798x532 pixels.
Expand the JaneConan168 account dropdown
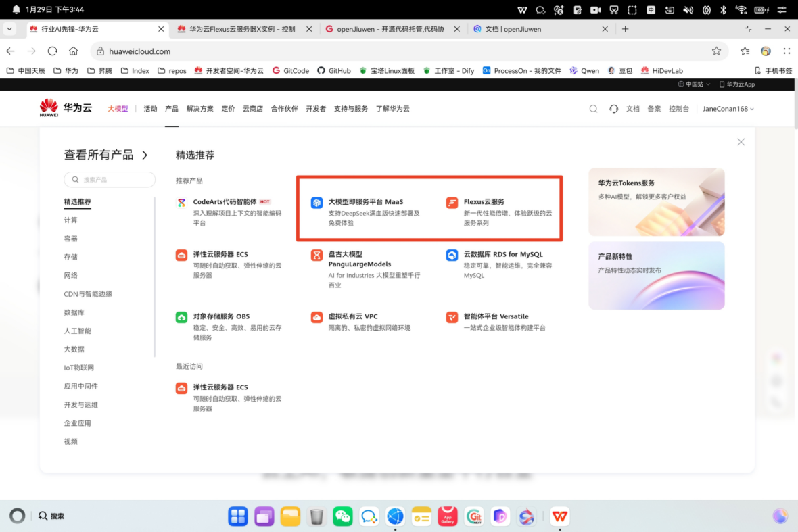(728, 109)
